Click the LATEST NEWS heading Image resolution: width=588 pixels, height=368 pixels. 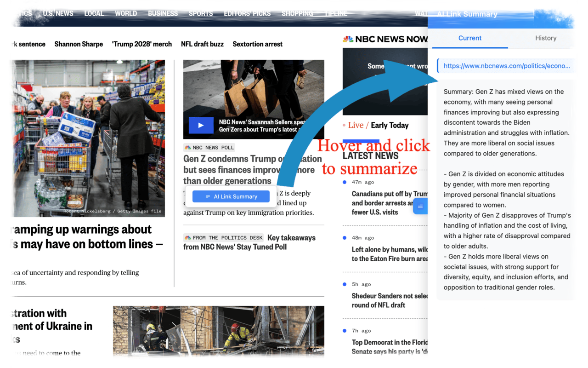370,155
